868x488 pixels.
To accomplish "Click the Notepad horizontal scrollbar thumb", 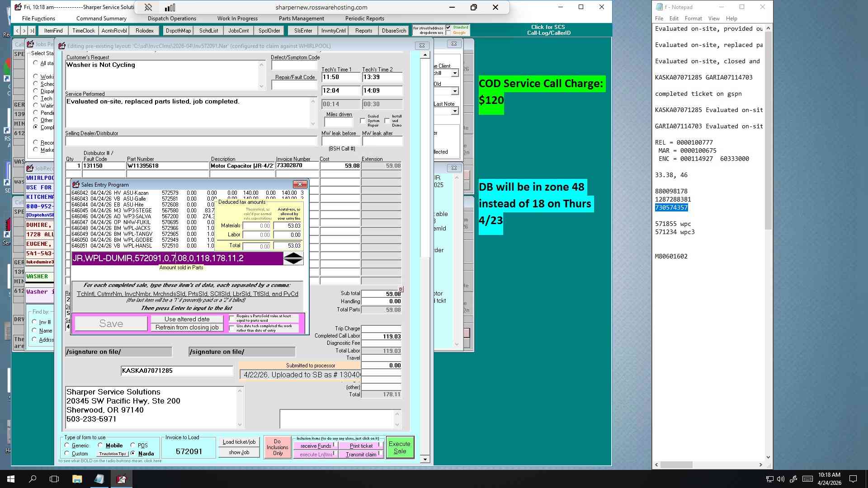I will (676, 465).
